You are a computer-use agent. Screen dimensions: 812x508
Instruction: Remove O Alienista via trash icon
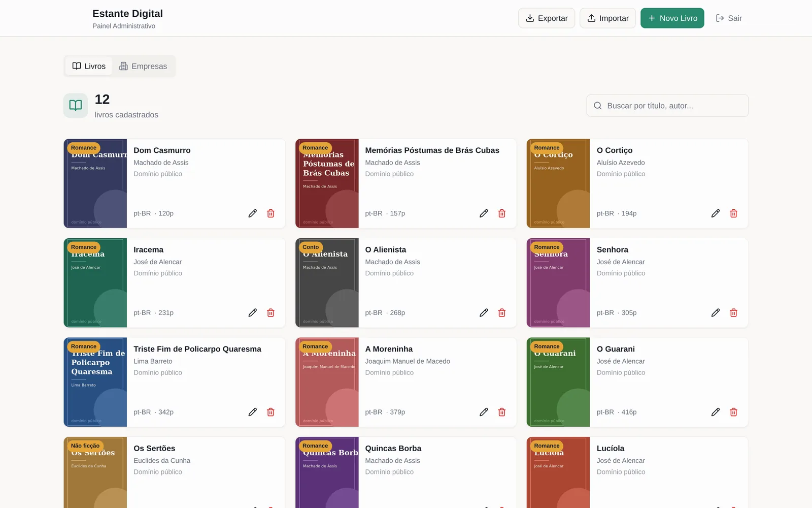click(x=502, y=312)
